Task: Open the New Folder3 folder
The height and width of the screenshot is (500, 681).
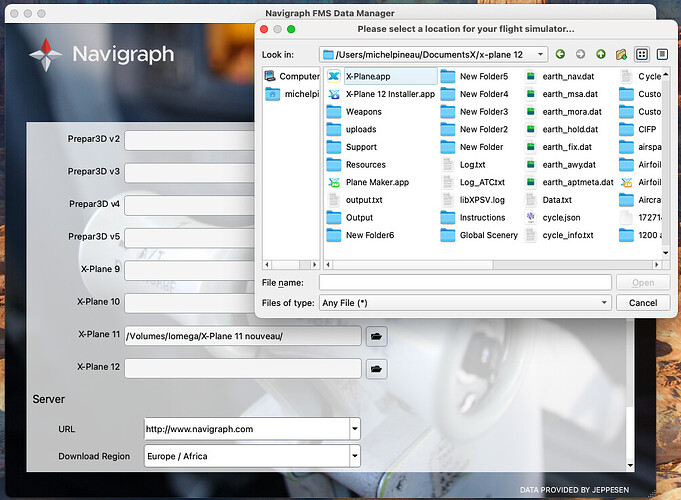Action: coord(474,112)
